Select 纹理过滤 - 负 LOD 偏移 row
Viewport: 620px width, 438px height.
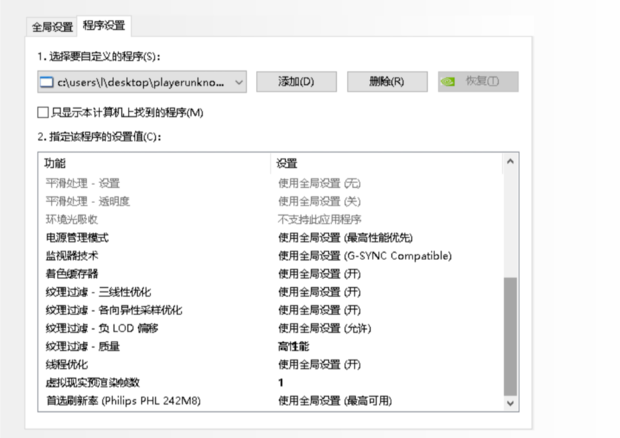pyautogui.click(x=271, y=328)
